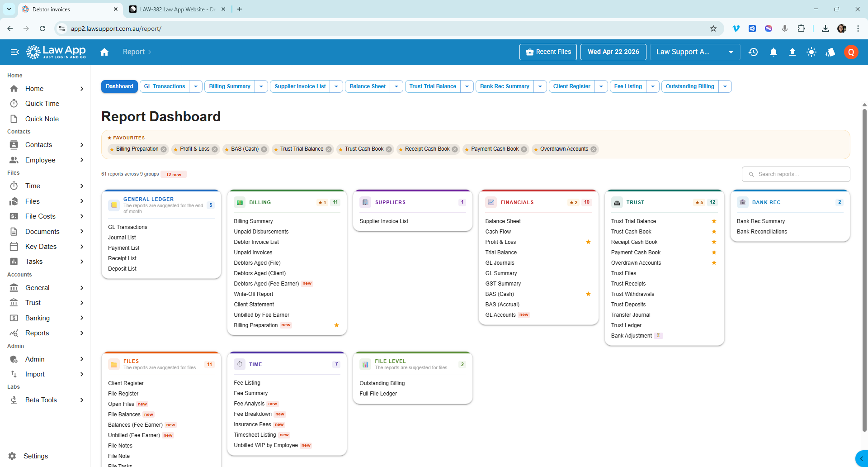Toggle favourite star on Profit & Loss row

(588, 242)
